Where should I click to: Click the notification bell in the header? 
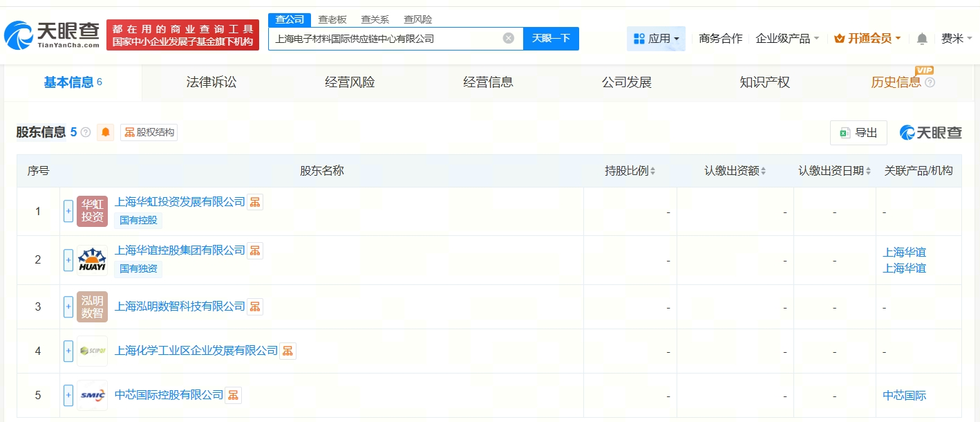tap(922, 39)
